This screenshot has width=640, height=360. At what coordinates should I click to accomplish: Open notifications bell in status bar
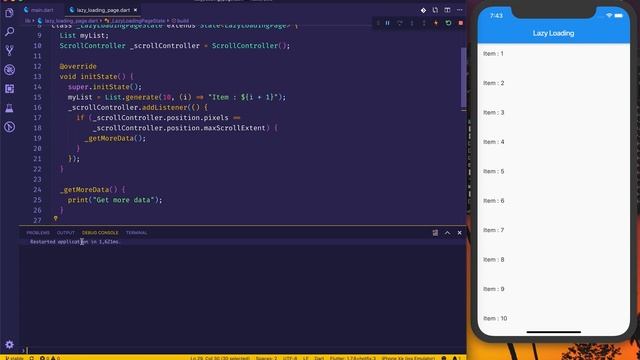pos(456,358)
